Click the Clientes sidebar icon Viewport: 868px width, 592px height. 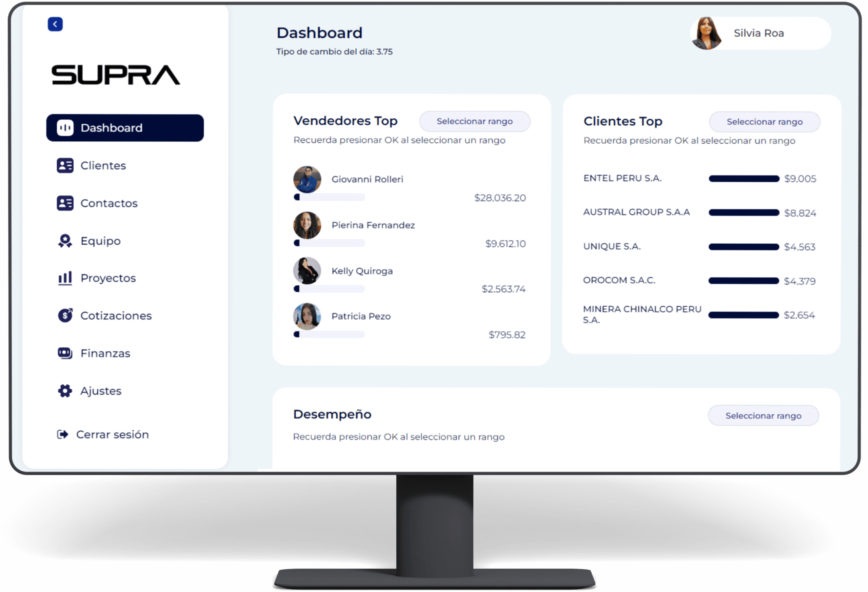[x=65, y=165]
